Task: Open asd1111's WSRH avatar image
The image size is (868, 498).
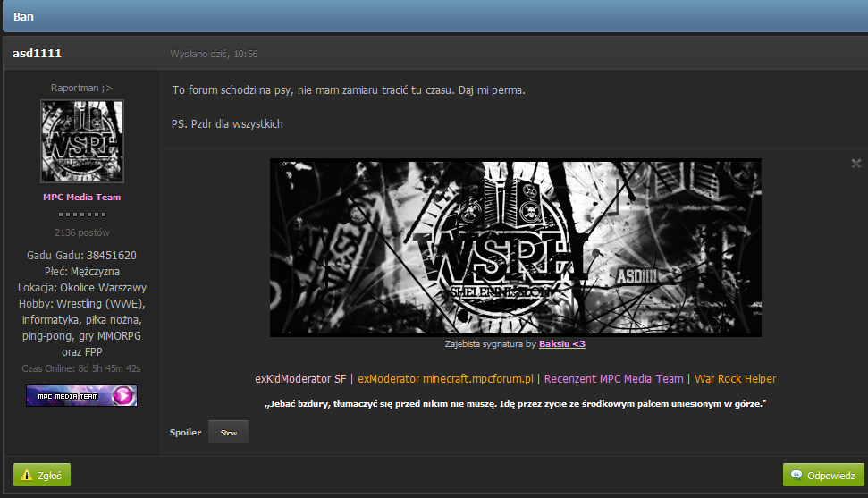Action: coord(82,141)
